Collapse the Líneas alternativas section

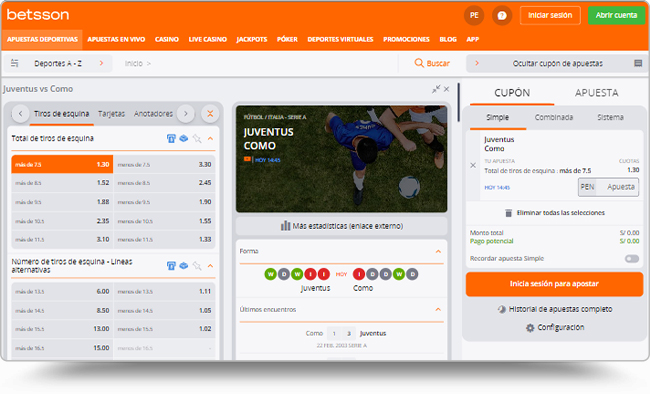(210, 266)
